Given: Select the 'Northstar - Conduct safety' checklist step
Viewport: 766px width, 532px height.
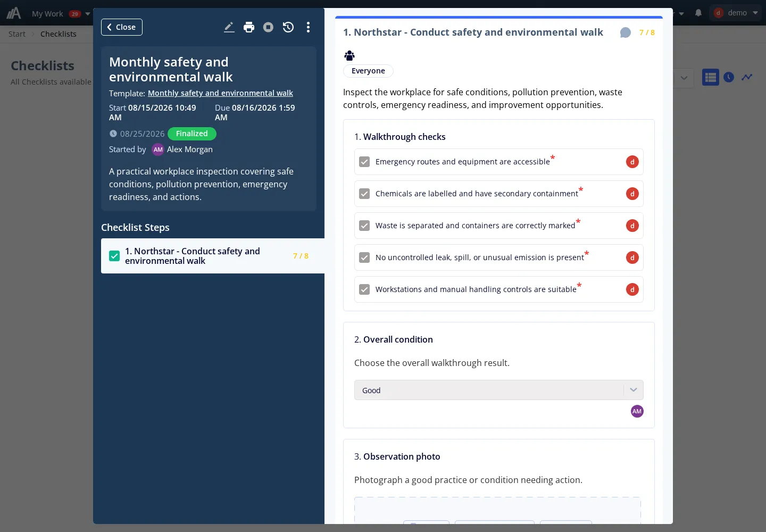Looking at the screenshot, I should tap(213, 256).
